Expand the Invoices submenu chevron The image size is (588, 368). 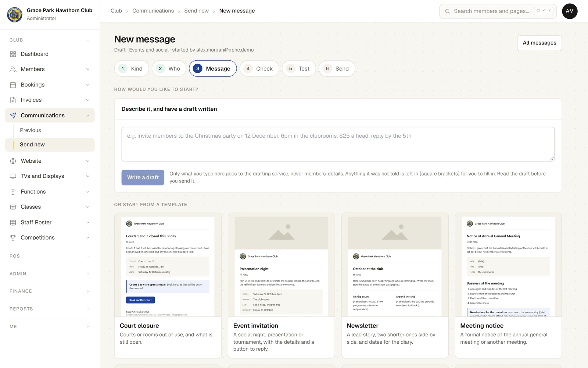[88, 100]
